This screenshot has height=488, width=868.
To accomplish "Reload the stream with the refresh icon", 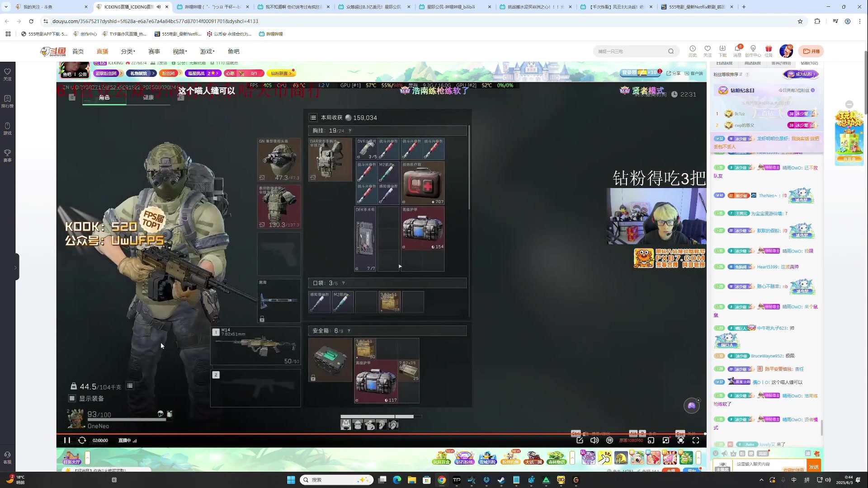I will point(82,440).
